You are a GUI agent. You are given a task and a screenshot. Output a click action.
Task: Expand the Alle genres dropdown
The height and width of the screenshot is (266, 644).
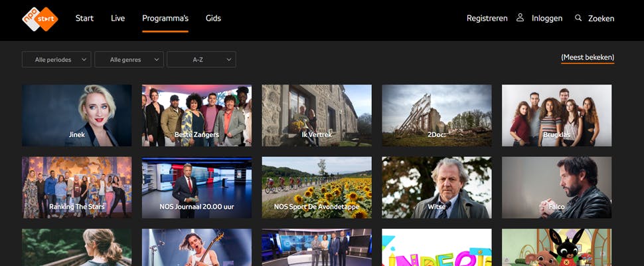click(x=129, y=60)
